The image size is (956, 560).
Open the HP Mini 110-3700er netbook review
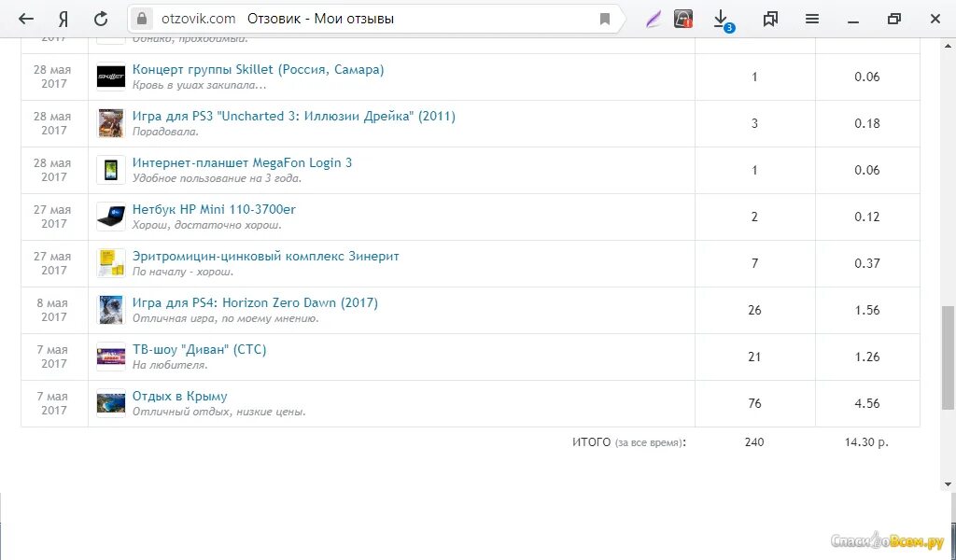click(x=214, y=209)
